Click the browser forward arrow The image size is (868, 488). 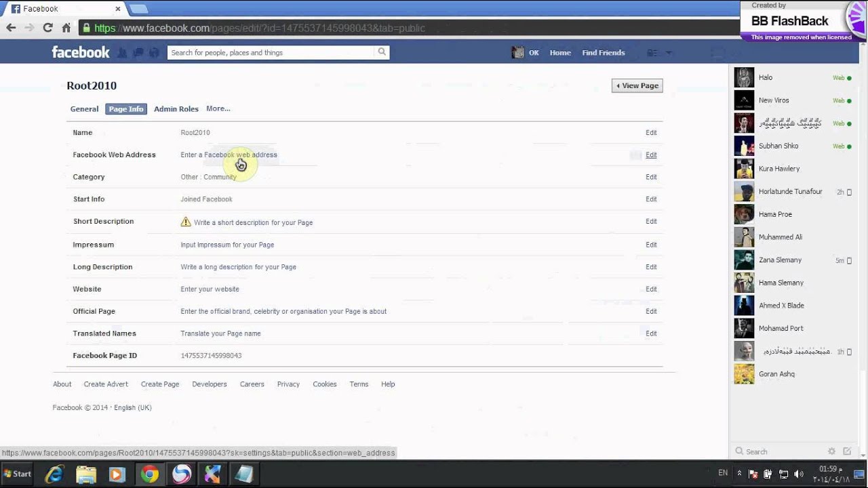(29, 28)
